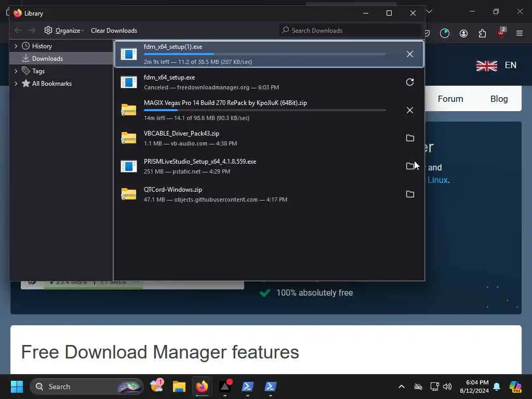Click the Windows taskbar Search box
The height and width of the screenshot is (399, 532).
(x=87, y=387)
